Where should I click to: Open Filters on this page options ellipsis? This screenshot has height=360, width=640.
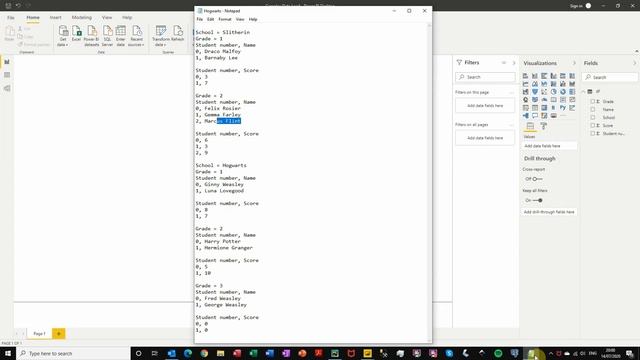[x=512, y=93]
